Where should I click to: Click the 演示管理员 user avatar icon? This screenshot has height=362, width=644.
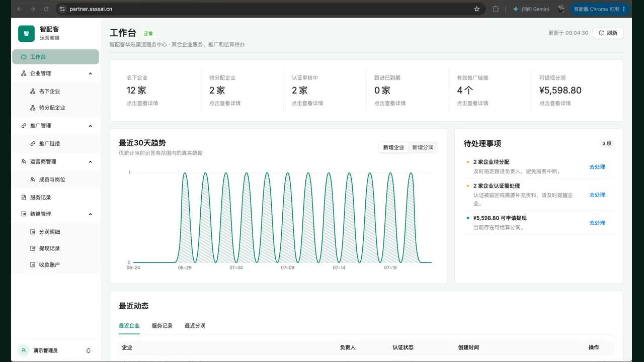23,350
